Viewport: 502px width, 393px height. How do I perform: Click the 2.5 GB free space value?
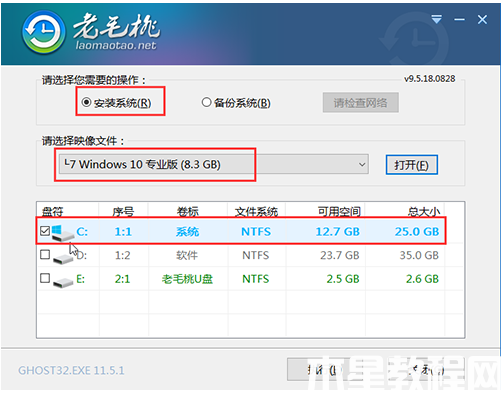point(343,279)
